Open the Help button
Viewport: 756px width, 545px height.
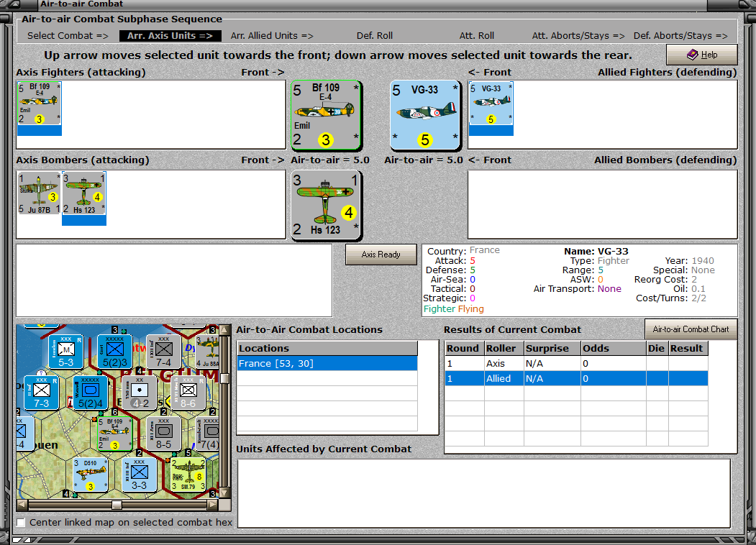point(701,55)
